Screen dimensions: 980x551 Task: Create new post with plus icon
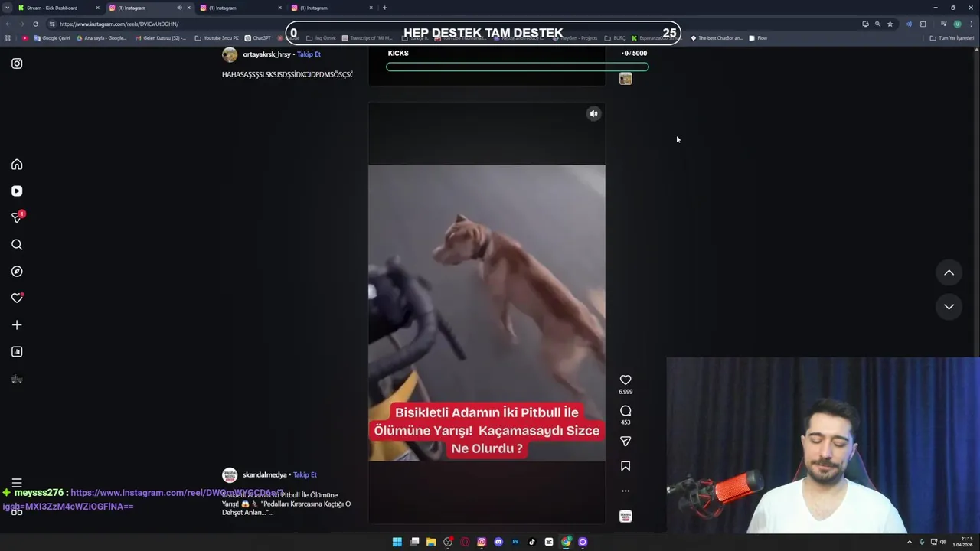(x=17, y=325)
